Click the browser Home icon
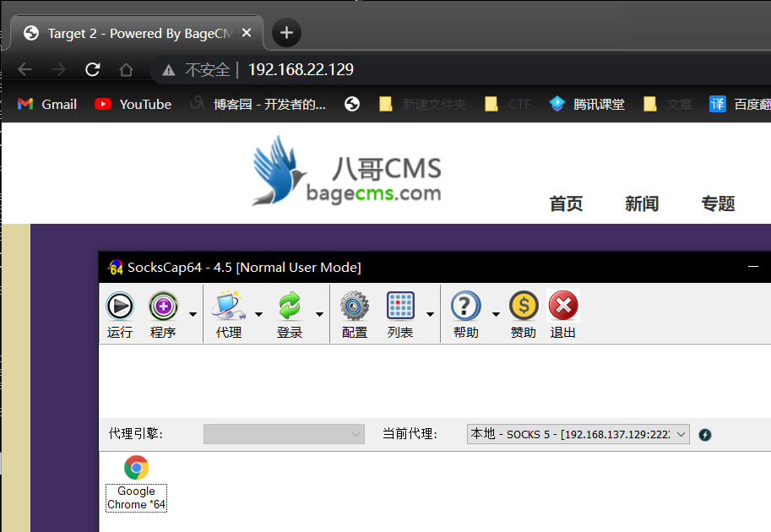 tap(127, 69)
